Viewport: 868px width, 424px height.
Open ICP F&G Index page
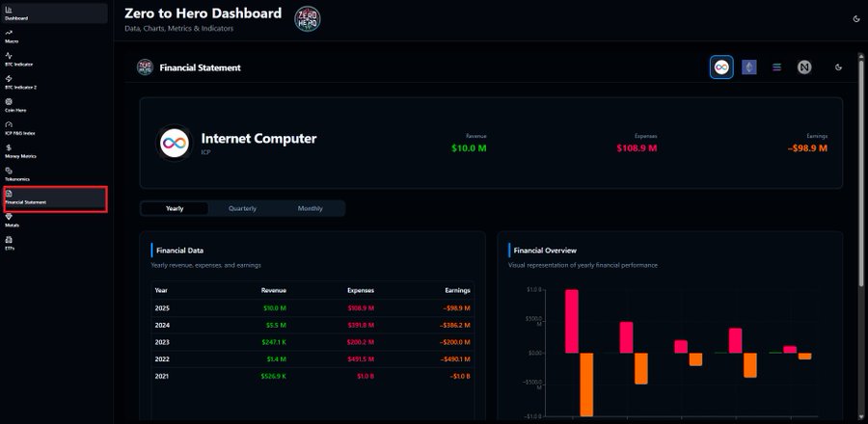(54, 129)
